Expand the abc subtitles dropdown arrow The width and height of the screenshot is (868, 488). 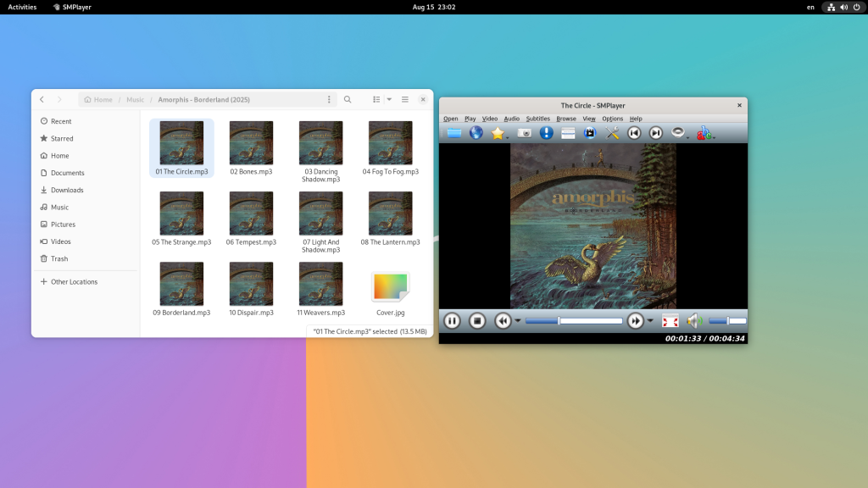tap(714, 137)
